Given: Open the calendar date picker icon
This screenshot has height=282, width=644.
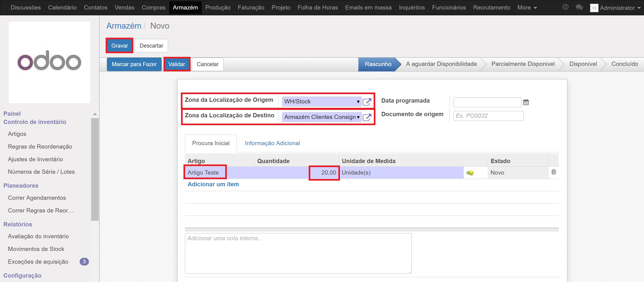Looking at the screenshot, I should pyautogui.click(x=526, y=102).
